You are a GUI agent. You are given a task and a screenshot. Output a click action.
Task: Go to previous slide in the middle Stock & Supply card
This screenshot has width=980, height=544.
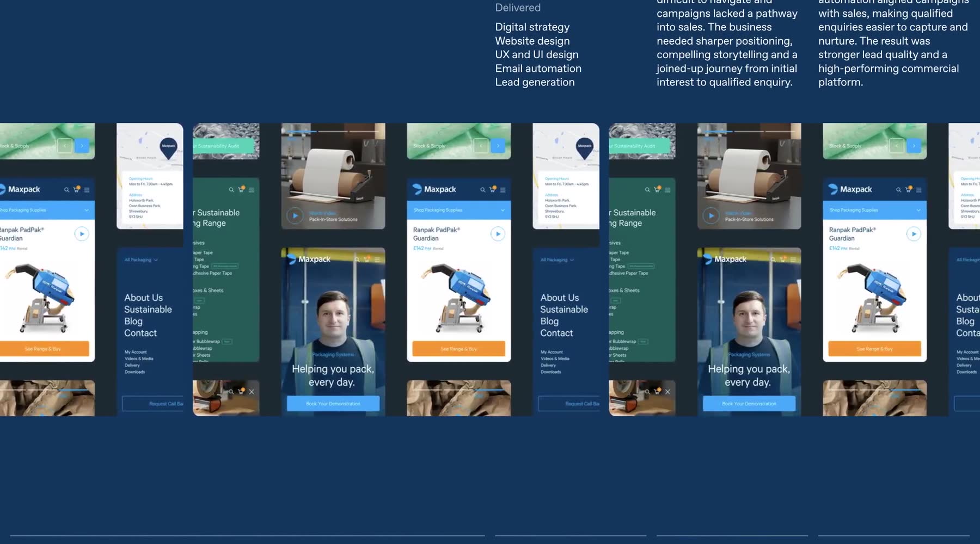481,146
